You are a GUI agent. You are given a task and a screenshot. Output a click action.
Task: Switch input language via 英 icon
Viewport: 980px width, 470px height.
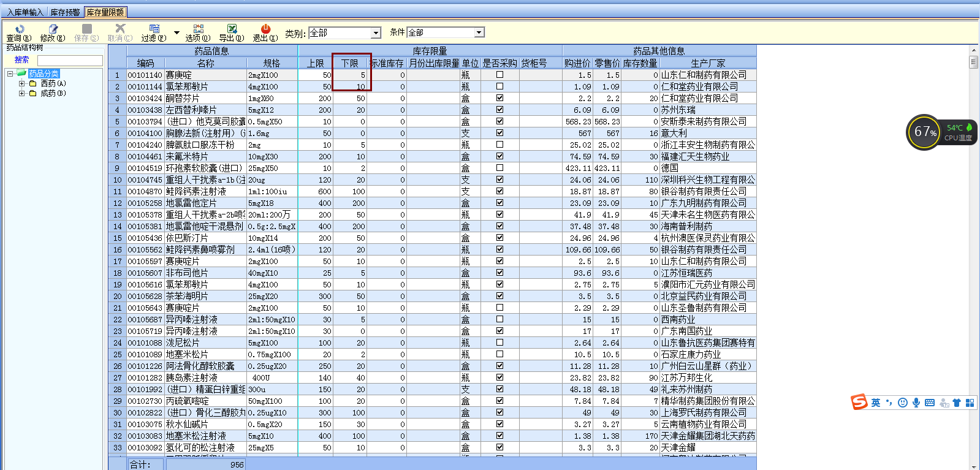click(x=876, y=403)
